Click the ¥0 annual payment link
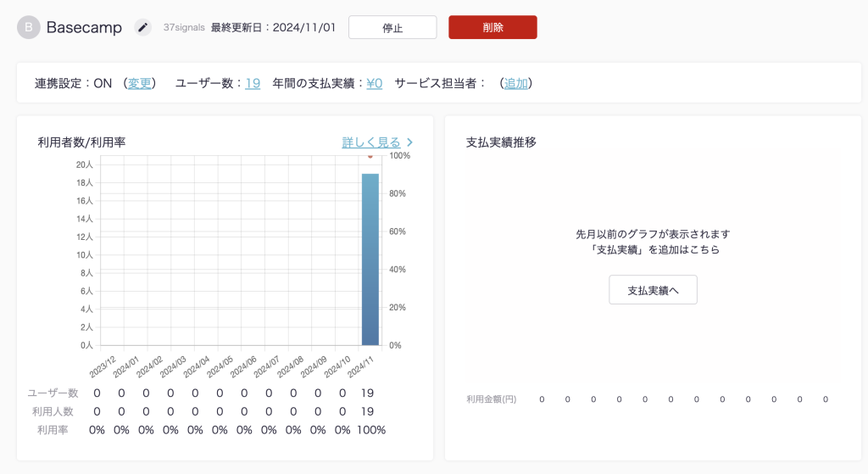The width and height of the screenshot is (868, 474). [375, 83]
